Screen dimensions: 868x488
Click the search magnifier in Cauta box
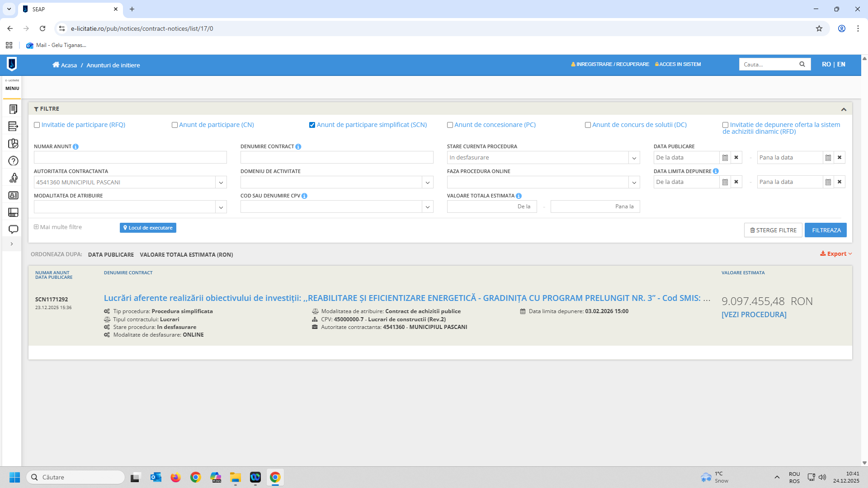click(x=802, y=64)
